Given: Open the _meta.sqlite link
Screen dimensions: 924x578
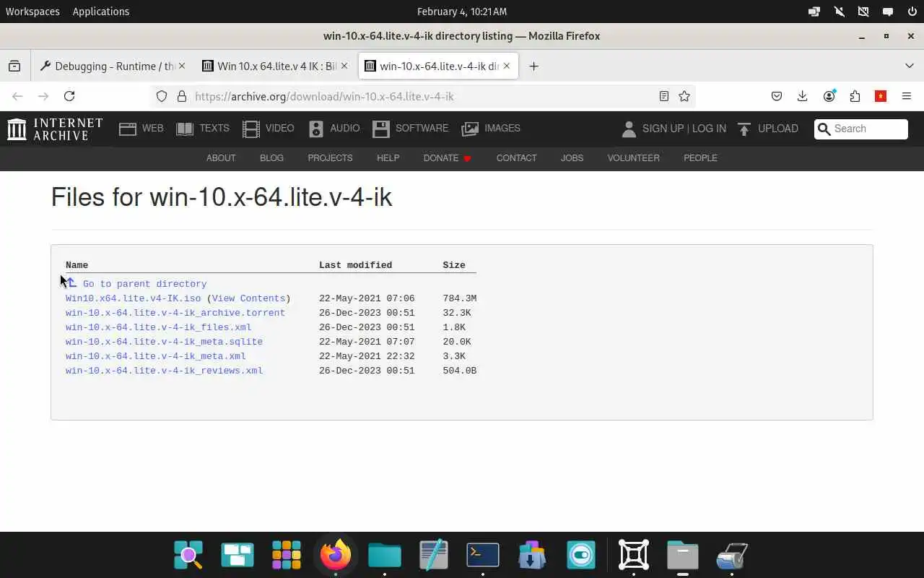Looking at the screenshot, I should tap(164, 342).
